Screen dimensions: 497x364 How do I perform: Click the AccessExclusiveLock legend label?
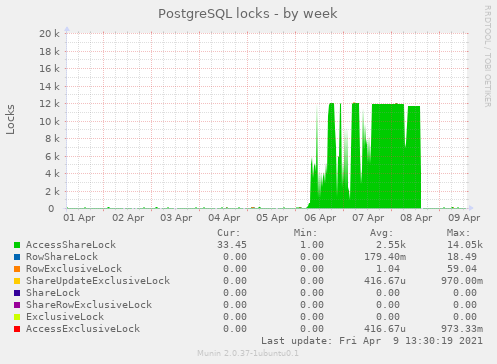[x=83, y=329]
